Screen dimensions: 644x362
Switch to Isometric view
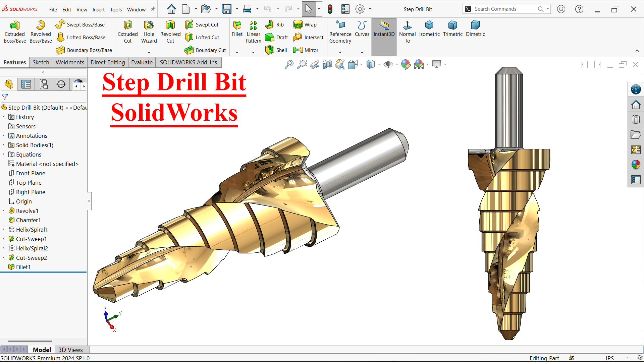(x=429, y=28)
